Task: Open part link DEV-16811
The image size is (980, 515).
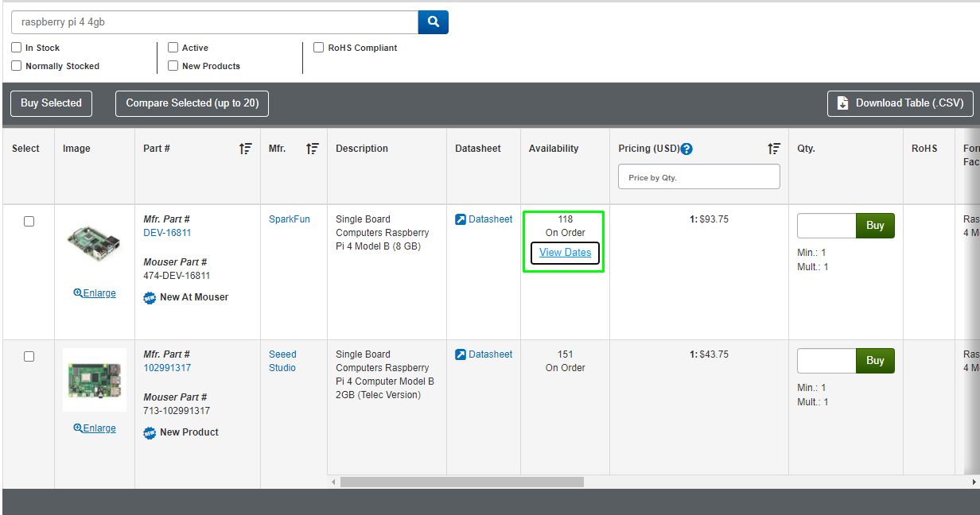Action: (x=167, y=233)
